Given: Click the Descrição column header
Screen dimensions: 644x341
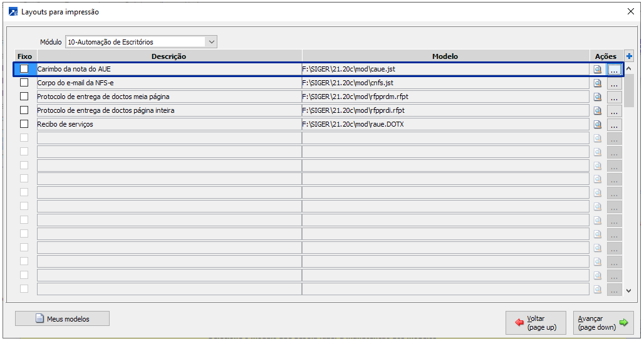Looking at the screenshot, I should pos(169,56).
